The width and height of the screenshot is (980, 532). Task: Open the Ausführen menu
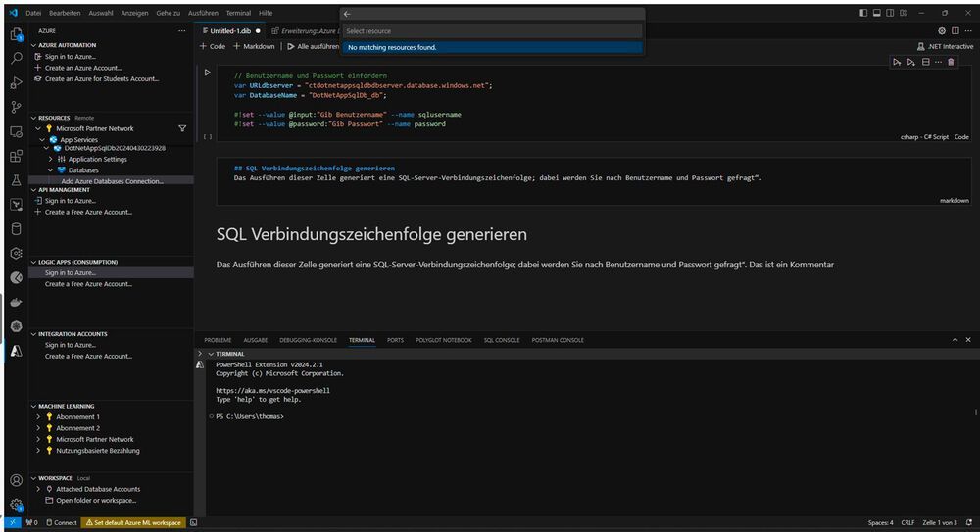tap(203, 13)
